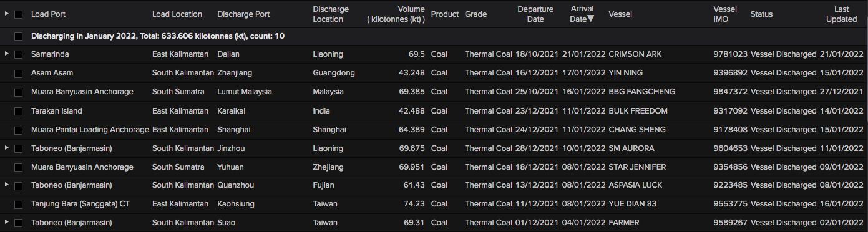This screenshot has width=868, height=232.
Task: Tick the Muara Pantai Loading Anchorage checkbox
Action: click(18, 130)
